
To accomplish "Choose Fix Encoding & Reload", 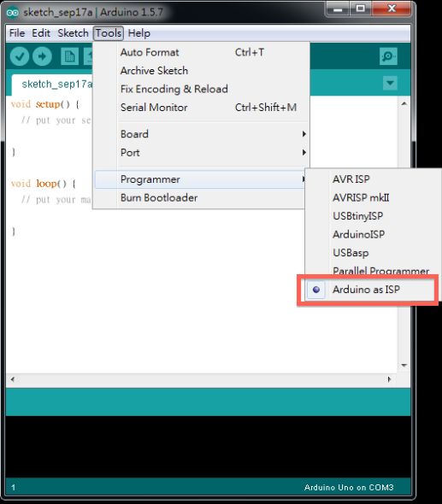I will point(201,89).
